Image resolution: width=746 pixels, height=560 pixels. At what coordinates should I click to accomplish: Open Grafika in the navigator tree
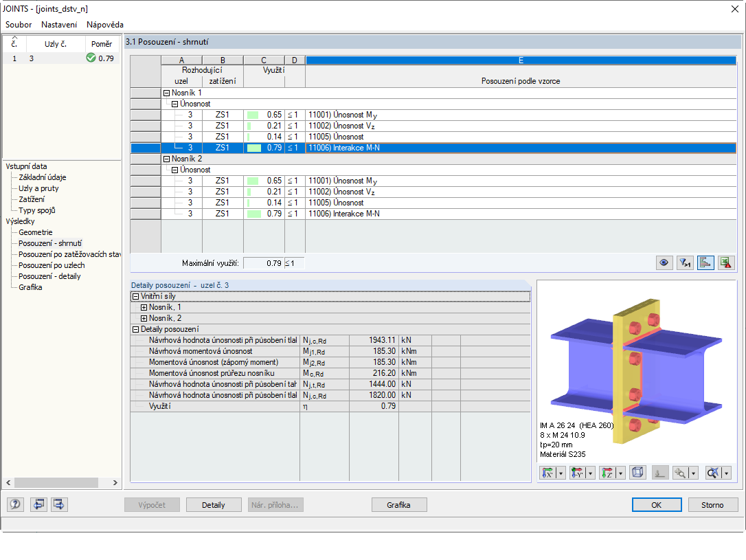tap(30, 287)
